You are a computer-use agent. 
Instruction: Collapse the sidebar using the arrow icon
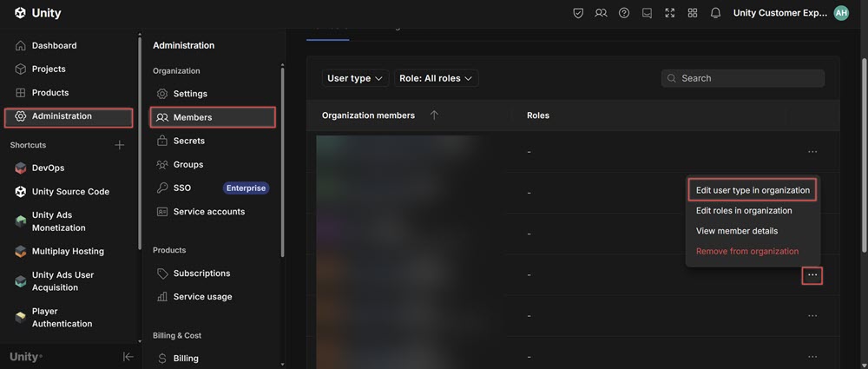coord(128,357)
